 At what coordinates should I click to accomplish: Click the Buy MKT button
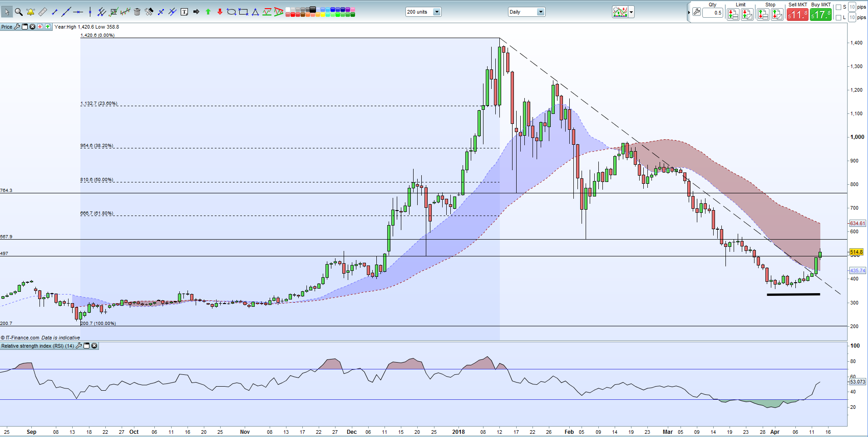[821, 15]
